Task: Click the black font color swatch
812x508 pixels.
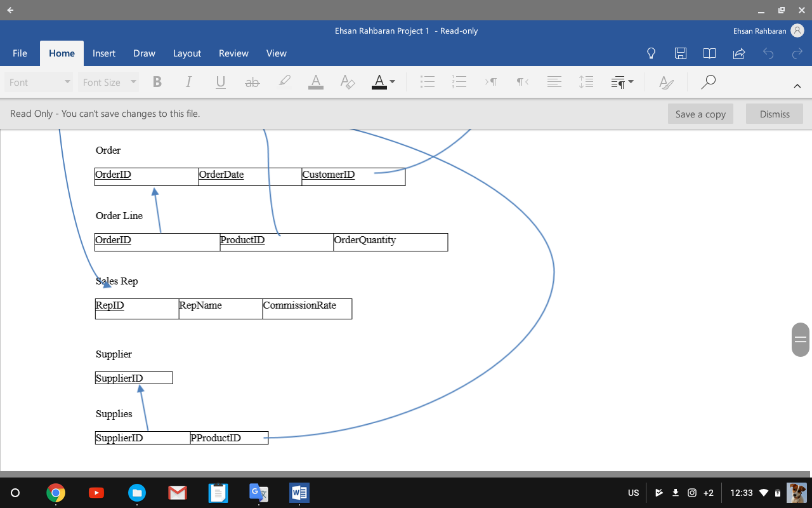Action: pyautogui.click(x=379, y=82)
